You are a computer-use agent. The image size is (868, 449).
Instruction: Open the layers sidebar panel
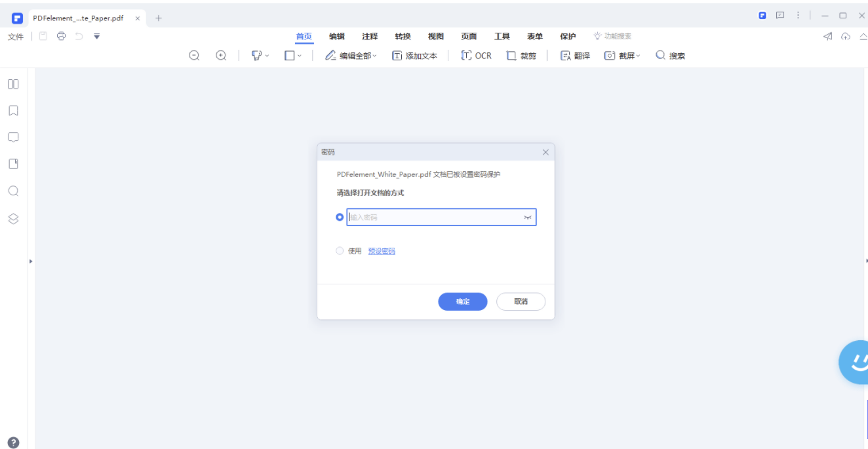click(x=13, y=219)
